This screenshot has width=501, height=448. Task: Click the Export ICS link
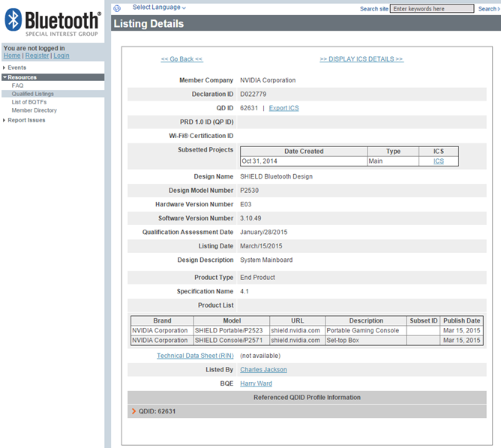point(283,108)
